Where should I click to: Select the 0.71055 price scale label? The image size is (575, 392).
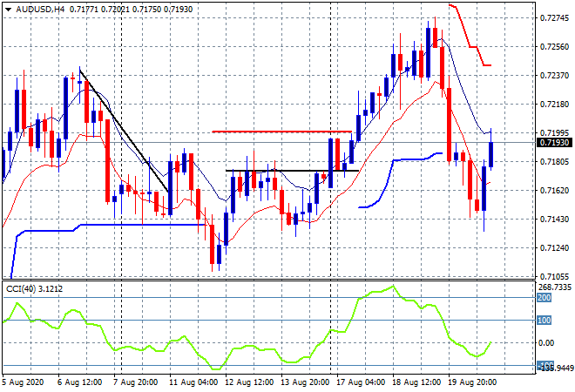point(554,276)
